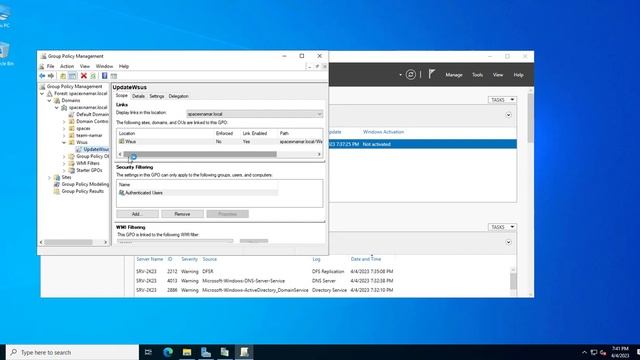This screenshot has height=360, width=640.
Task: Collapse the lower Server Manager section chevron
Action: 509,242
